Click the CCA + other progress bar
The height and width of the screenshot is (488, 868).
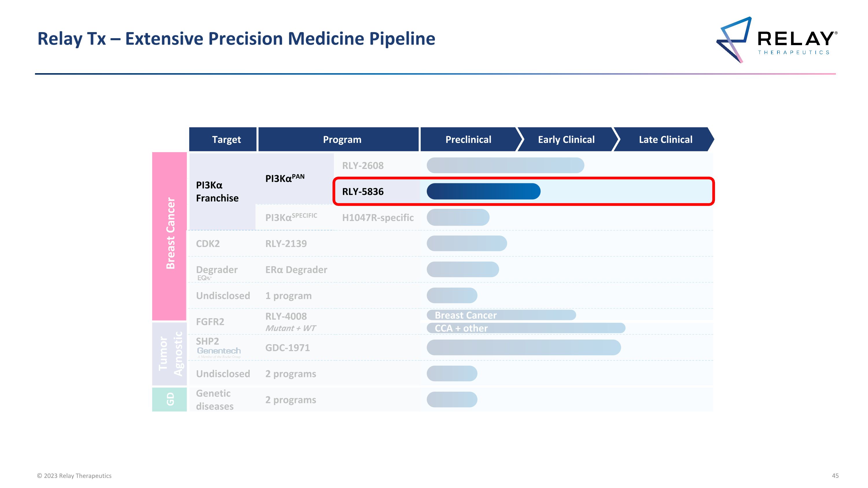526,328
